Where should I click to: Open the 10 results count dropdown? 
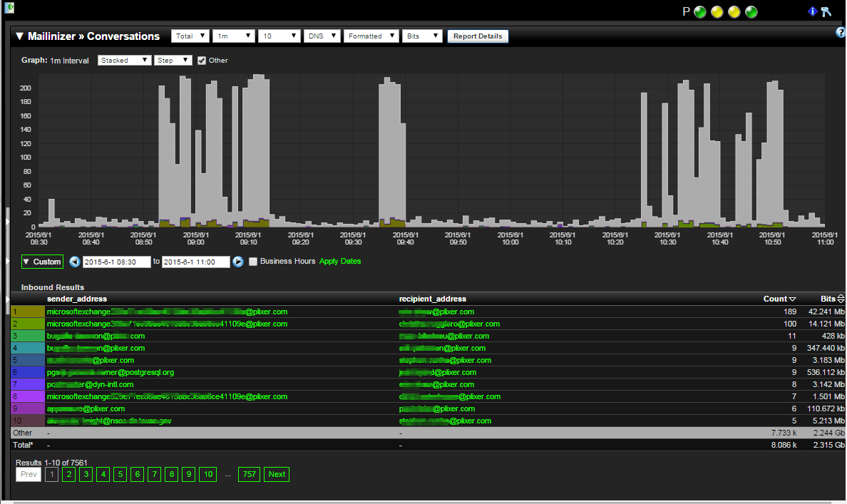(279, 36)
